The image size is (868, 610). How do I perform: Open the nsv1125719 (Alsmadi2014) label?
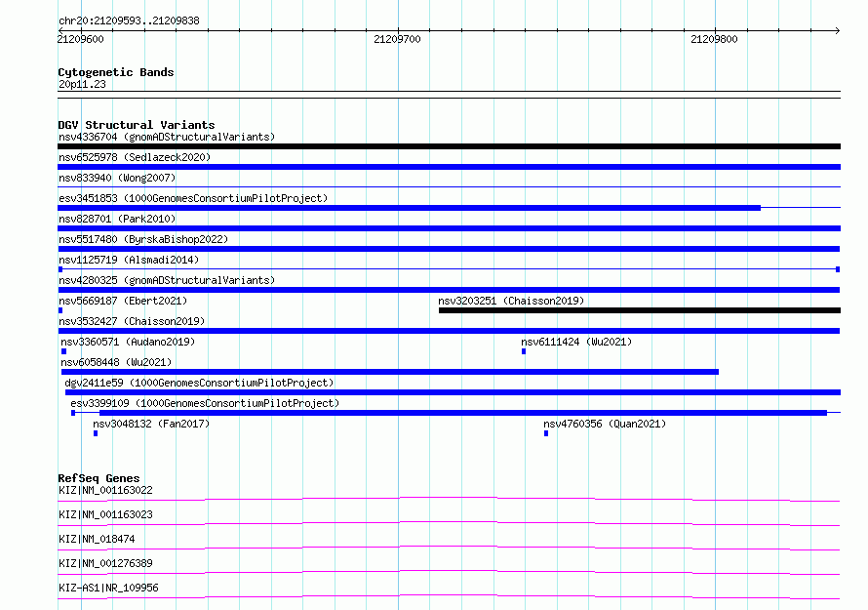tap(129, 260)
